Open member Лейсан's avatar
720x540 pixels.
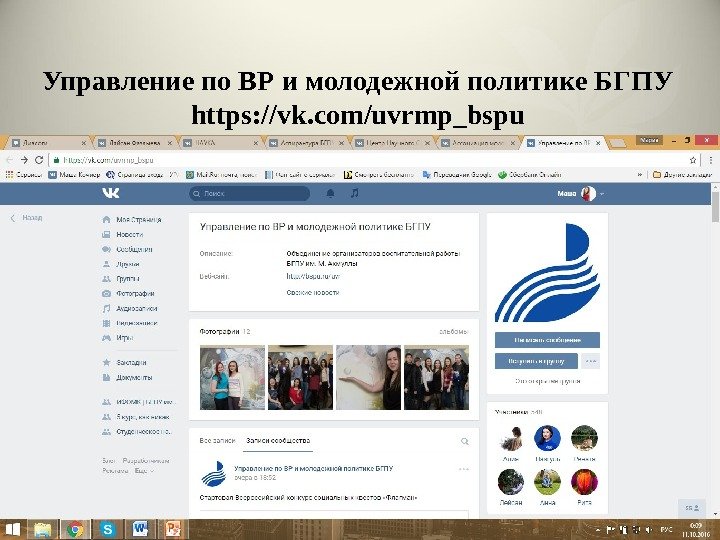pos(511,482)
